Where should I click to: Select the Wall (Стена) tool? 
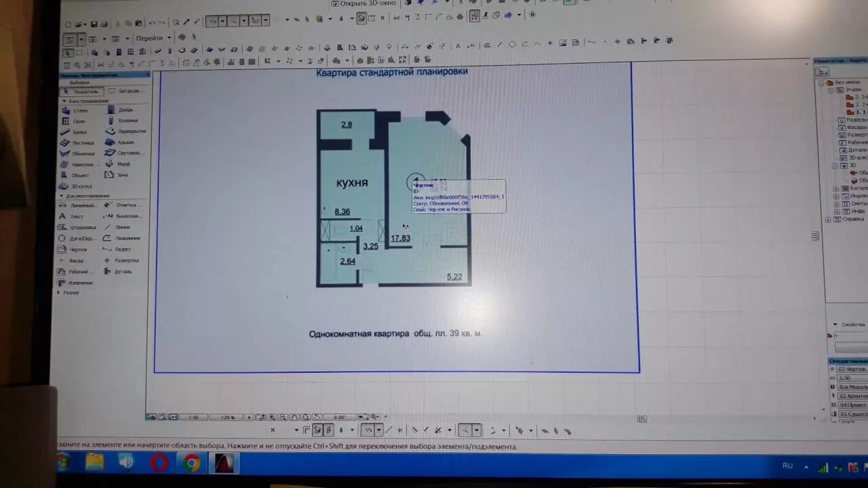coord(75,110)
